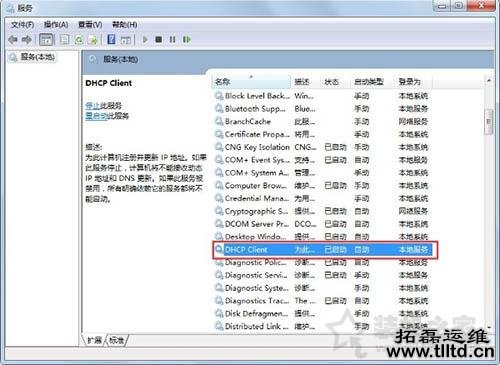Sort by the 启动类型 column header

(x=372, y=81)
